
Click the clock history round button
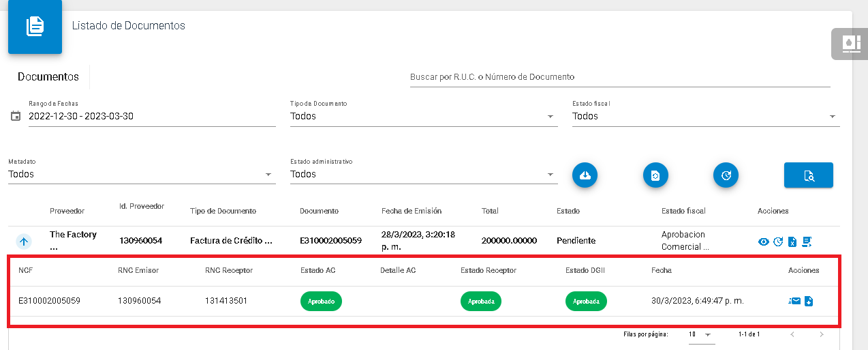pos(726,175)
